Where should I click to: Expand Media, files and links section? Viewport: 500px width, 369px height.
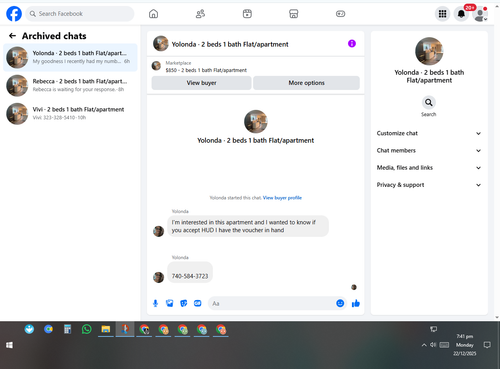[x=429, y=168]
